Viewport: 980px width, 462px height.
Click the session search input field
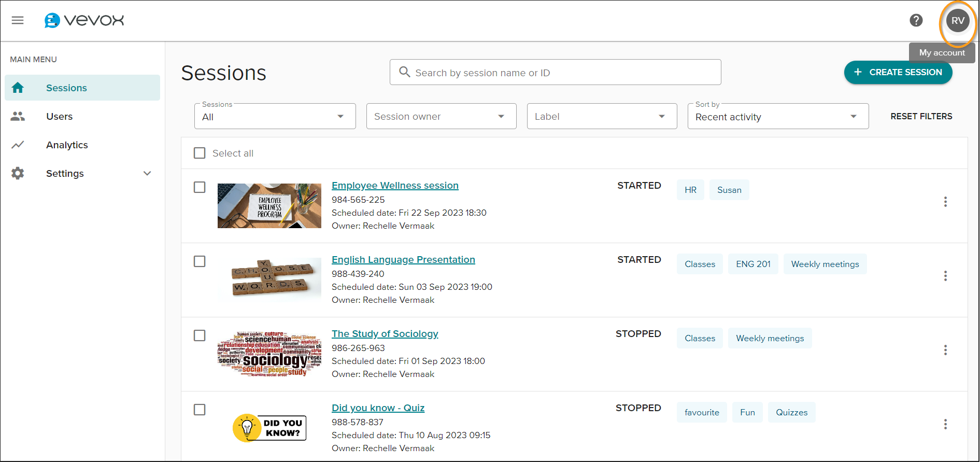click(x=556, y=72)
